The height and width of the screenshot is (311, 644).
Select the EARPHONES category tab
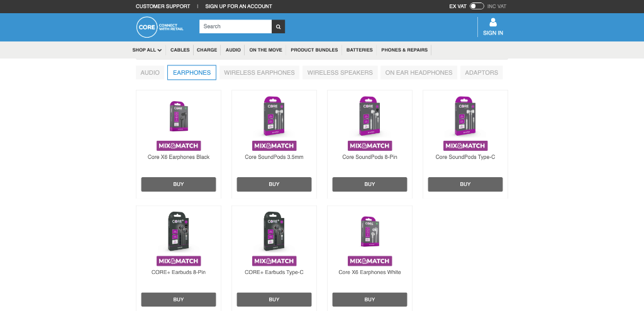(192, 73)
